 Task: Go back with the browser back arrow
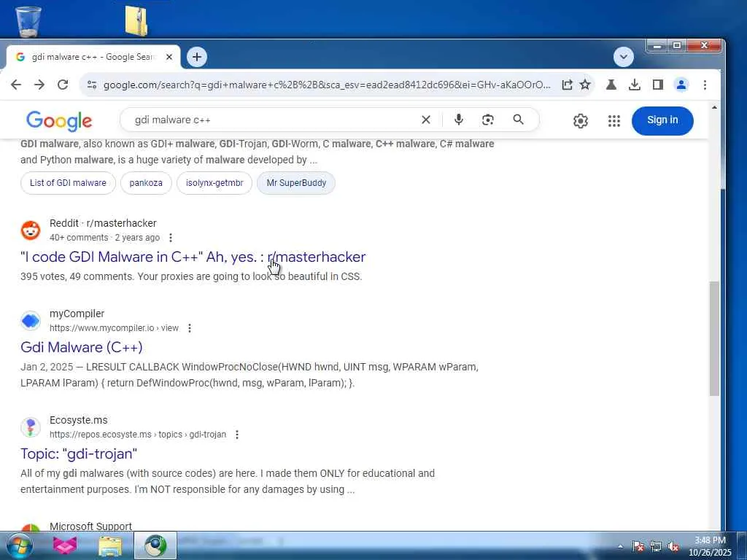(16, 85)
